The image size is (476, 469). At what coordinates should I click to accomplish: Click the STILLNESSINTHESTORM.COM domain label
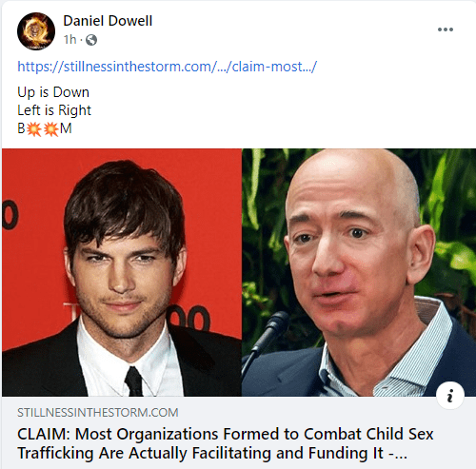(x=98, y=413)
